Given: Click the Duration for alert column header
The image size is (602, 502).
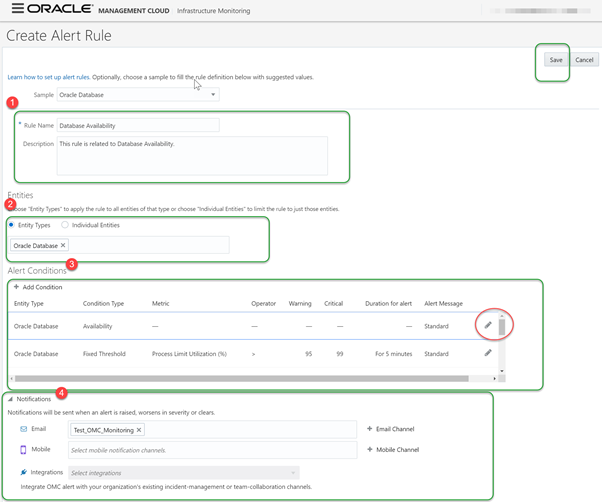Looking at the screenshot, I should (388, 303).
